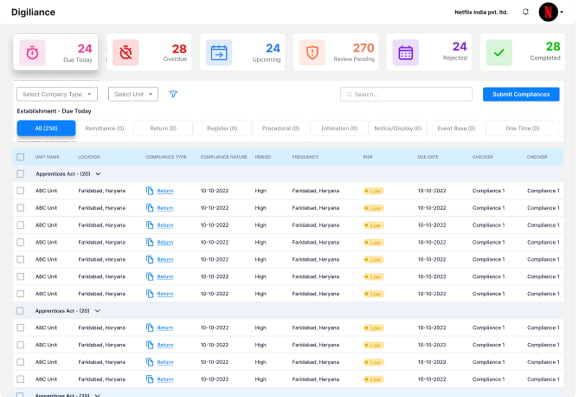Switch to the Return (0) tab
The height and width of the screenshot is (397, 576).
163,128
